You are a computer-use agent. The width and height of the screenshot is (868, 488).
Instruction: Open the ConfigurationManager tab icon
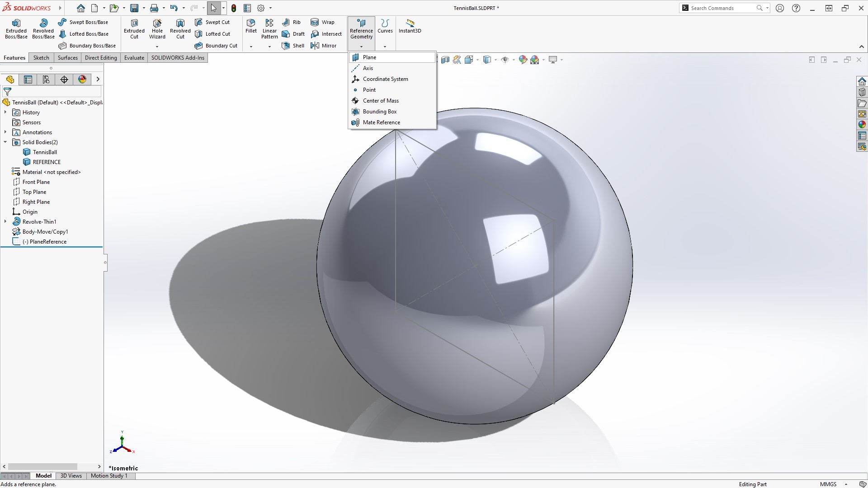click(x=46, y=80)
